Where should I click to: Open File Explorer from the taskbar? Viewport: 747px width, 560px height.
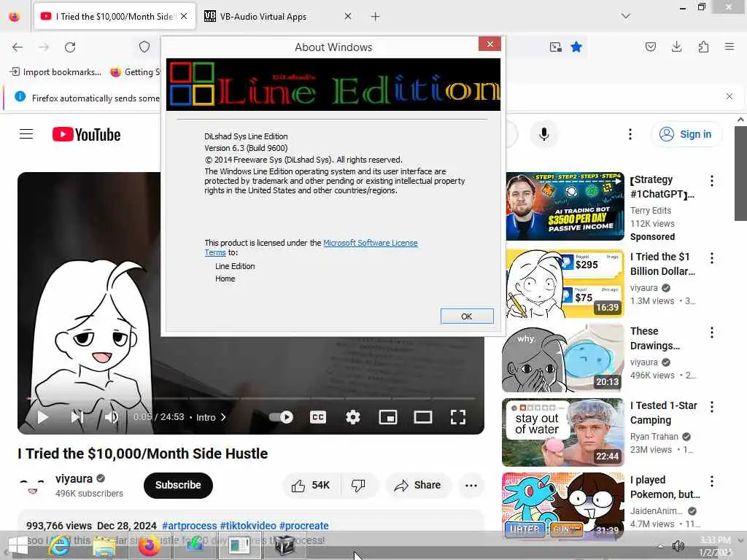(104, 545)
